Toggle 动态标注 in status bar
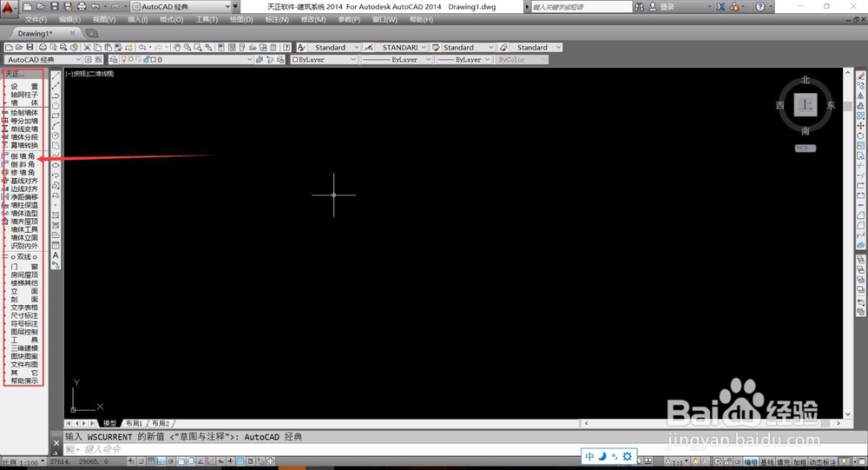The image size is (868, 470). coord(823,462)
